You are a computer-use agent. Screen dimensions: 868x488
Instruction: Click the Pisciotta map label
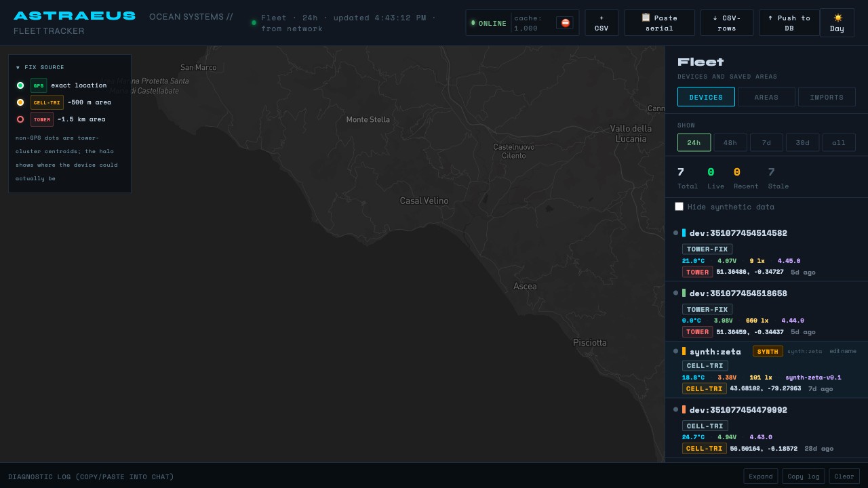590,342
